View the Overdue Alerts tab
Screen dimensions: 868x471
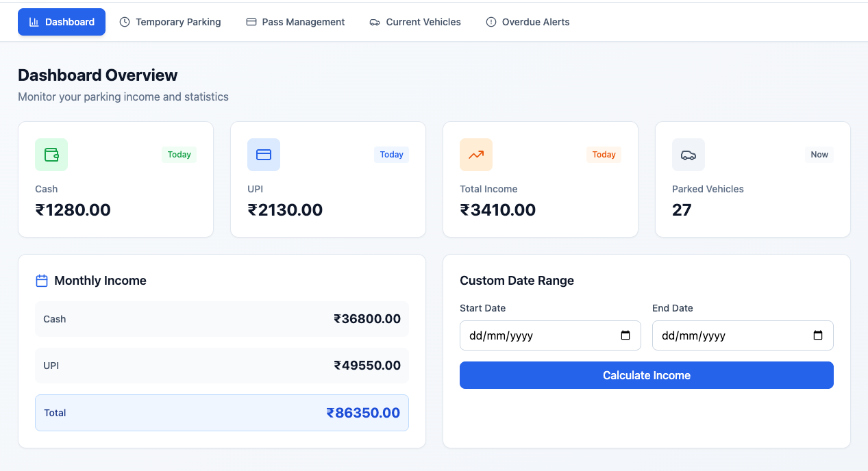[528, 22]
